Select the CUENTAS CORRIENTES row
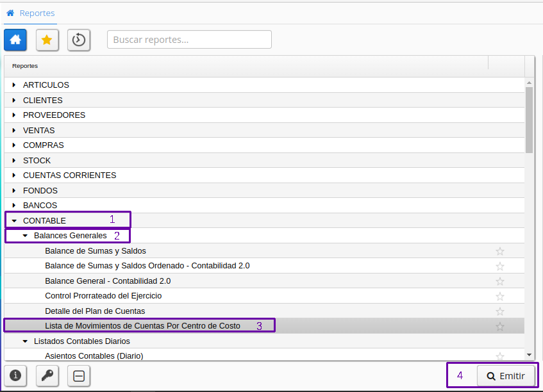The width and height of the screenshot is (543, 392). click(x=264, y=175)
